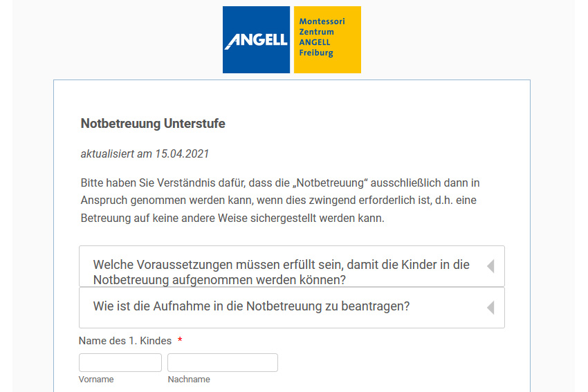The image size is (588, 392).
Task: Focus the Nachname input field
Action: tap(223, 362)
